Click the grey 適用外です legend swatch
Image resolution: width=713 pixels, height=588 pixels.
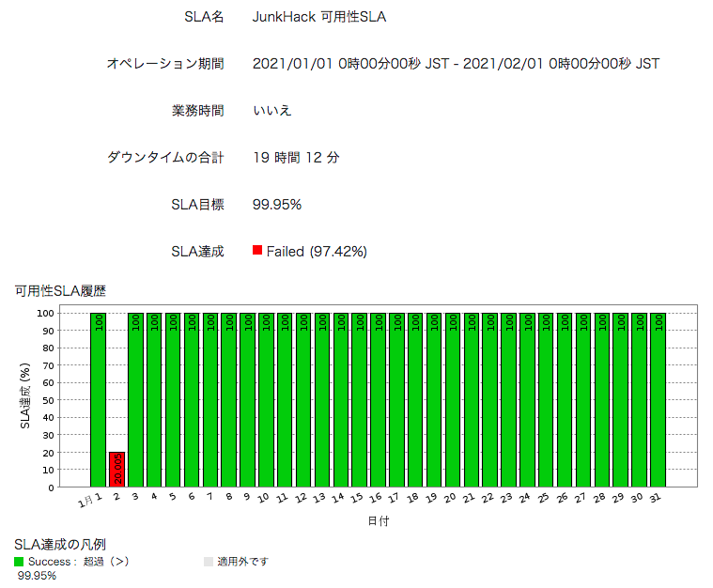[209, 562]
